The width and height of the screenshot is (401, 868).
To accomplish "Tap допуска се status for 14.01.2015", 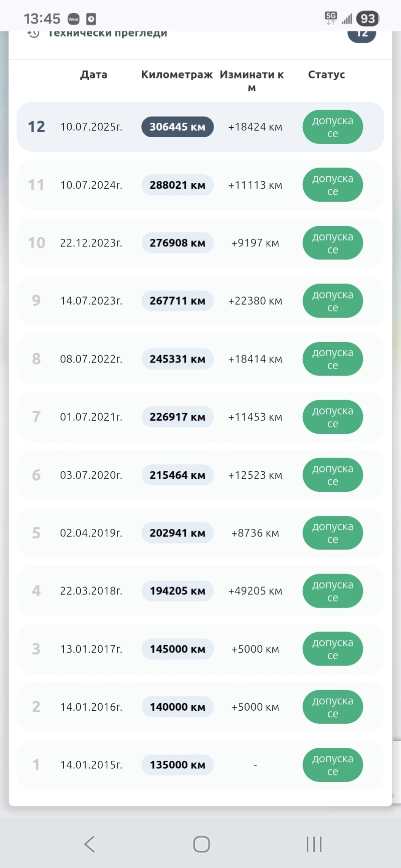I will point(332,765).
